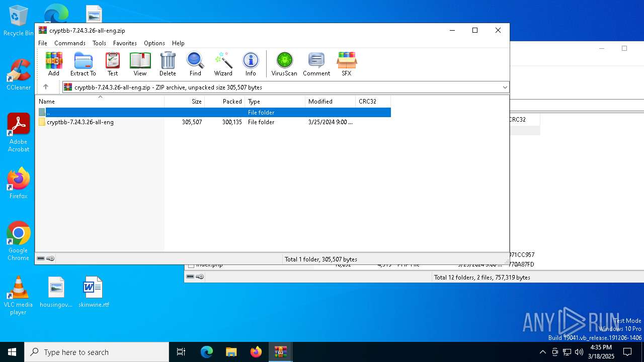
Task: Open the Favorites menu
Action: 125,43
